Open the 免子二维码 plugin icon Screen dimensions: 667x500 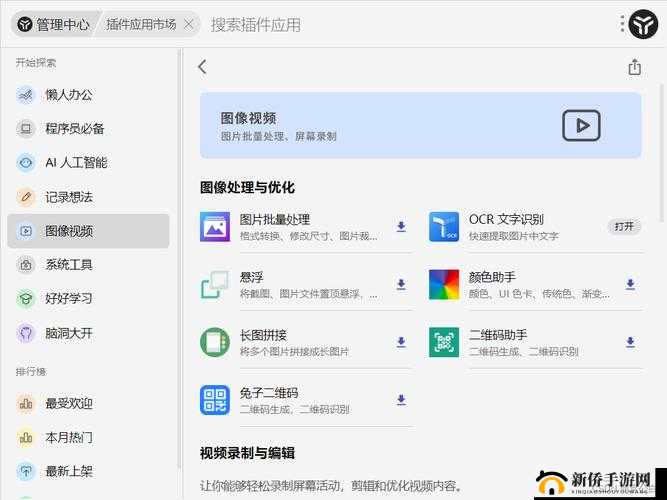pos(215,400)
